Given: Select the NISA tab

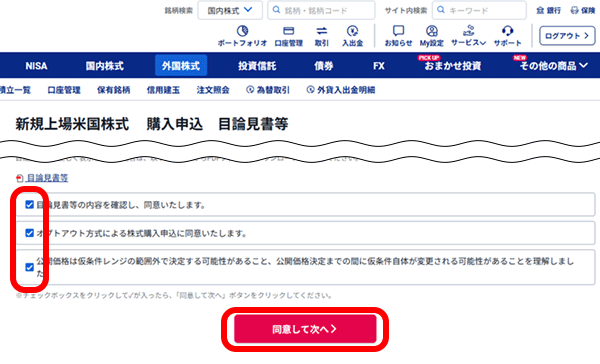Looking at the screenshot, I should point(36,66).
